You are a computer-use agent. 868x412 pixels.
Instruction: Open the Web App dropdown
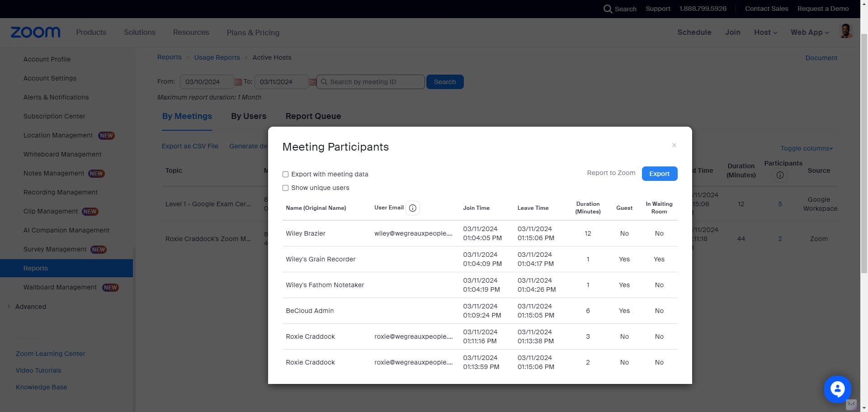click(x=809, y=33)
